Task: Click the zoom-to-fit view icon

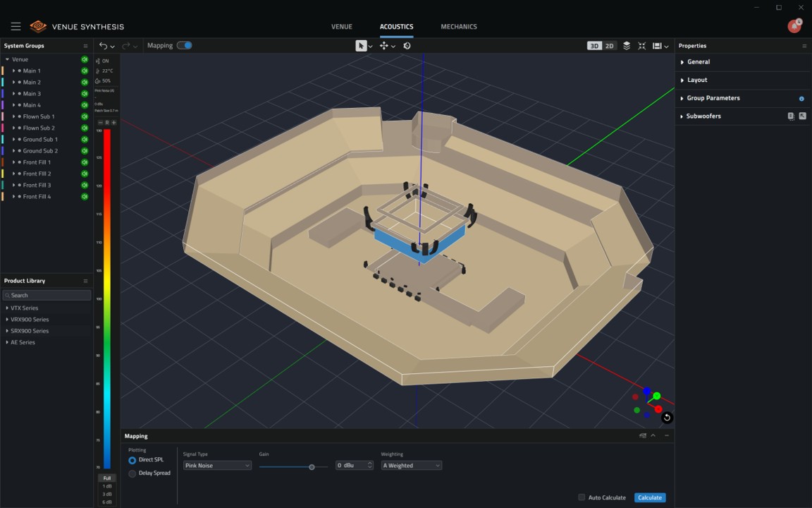Action: point(641,46)
